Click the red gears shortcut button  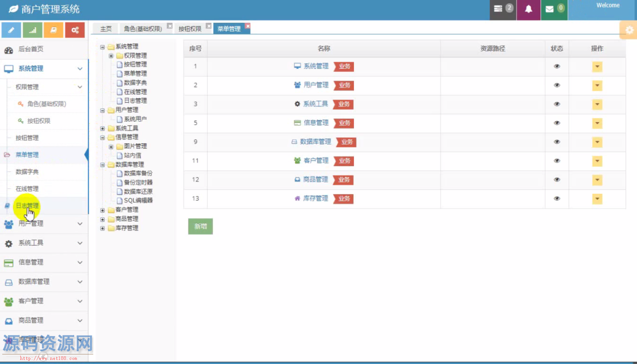(x=75, y=30)
